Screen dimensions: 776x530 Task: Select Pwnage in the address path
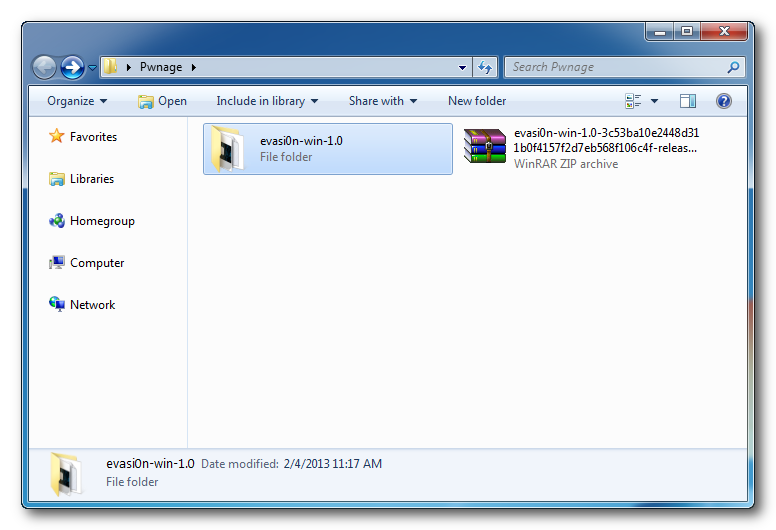pyautogui.click(x=161, y=67)
